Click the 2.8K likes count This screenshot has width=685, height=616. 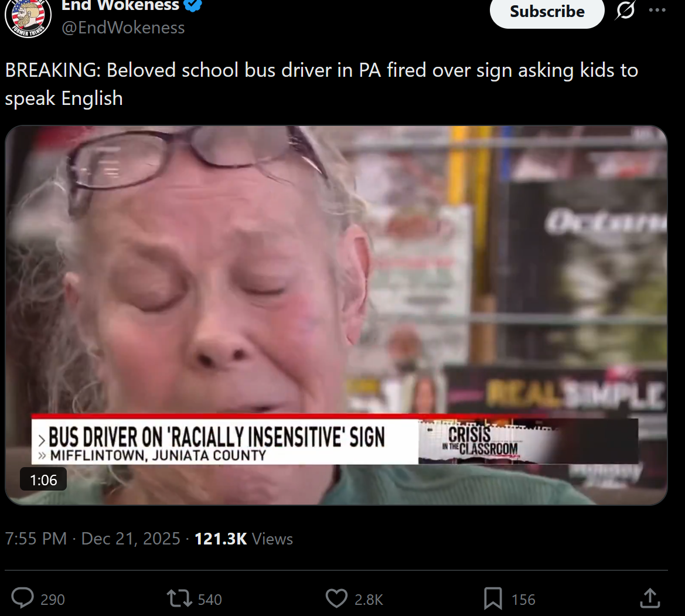click(x=368, y=600)
